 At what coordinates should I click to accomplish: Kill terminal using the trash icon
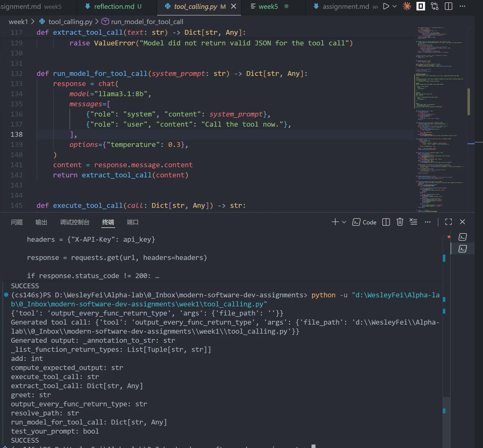point(400,222)
